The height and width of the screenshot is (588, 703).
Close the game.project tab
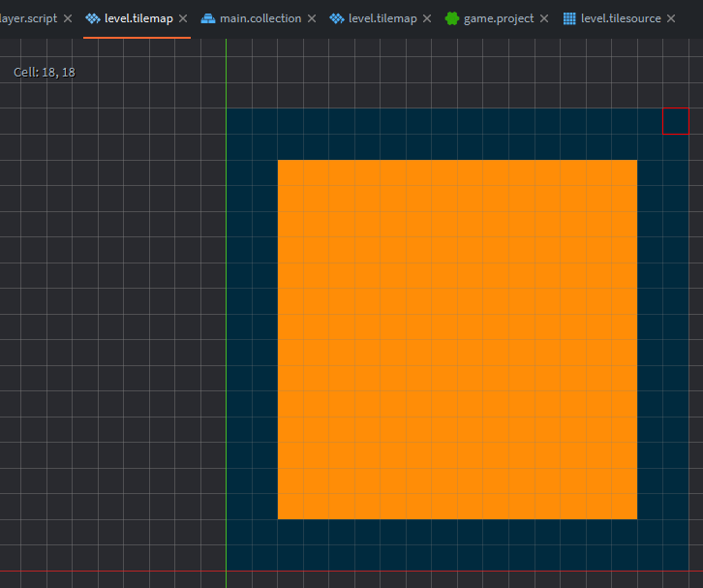point(543,18)
